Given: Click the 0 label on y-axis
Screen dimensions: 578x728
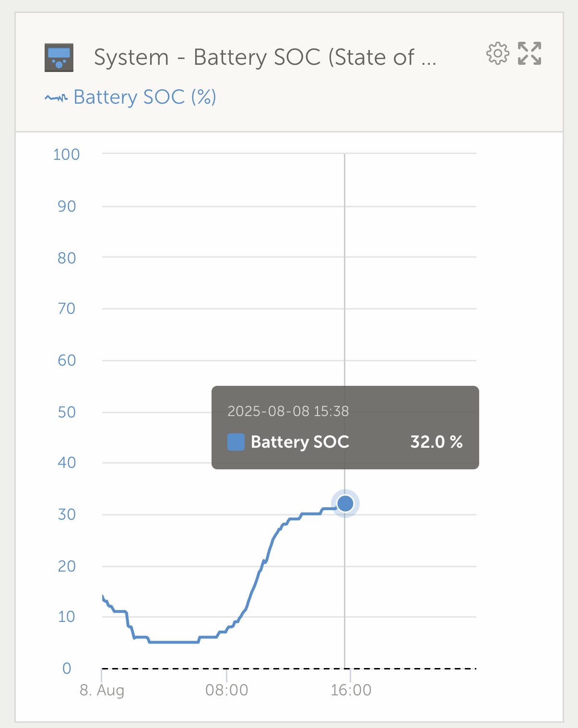Looking at the screenshot, I should (x=67, y=668).
